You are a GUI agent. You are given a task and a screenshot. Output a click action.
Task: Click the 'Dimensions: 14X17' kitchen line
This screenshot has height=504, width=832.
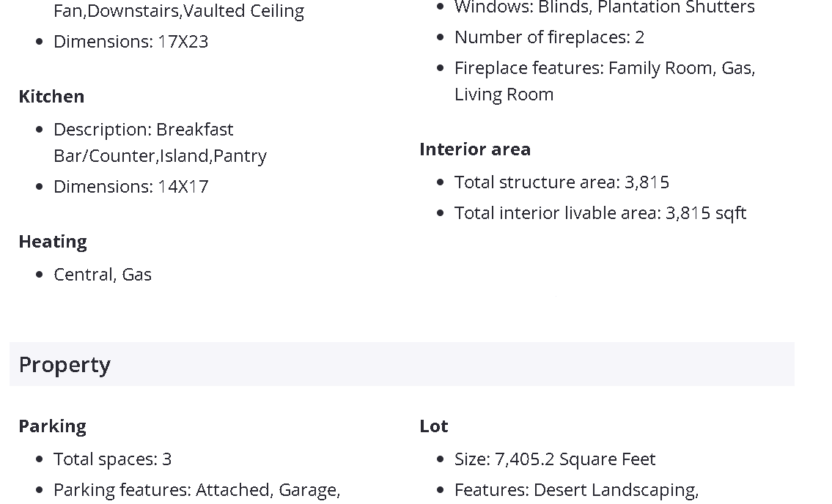tap(130, 187)
